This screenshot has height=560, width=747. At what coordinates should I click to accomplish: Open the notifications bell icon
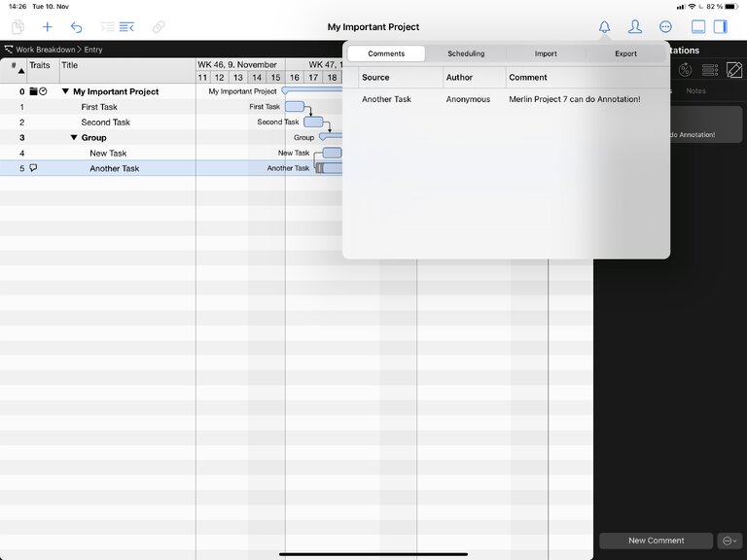(x=604, y=27)
